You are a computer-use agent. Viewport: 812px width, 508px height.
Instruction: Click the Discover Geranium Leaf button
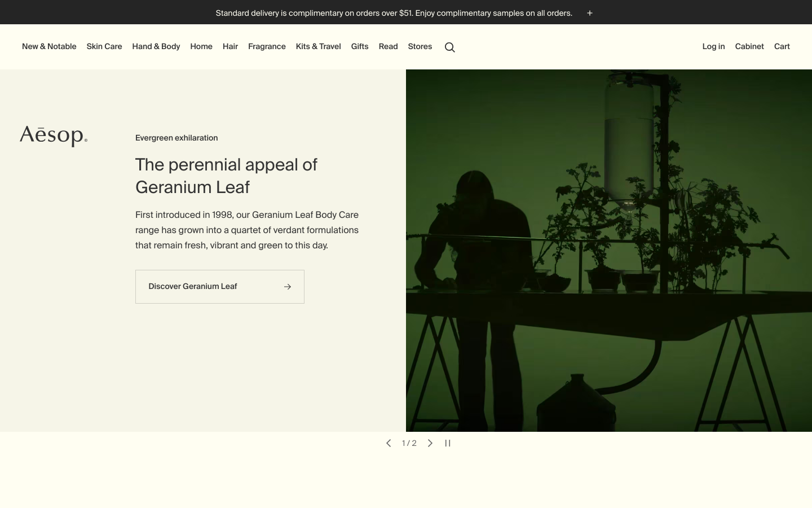pos(219,287)
